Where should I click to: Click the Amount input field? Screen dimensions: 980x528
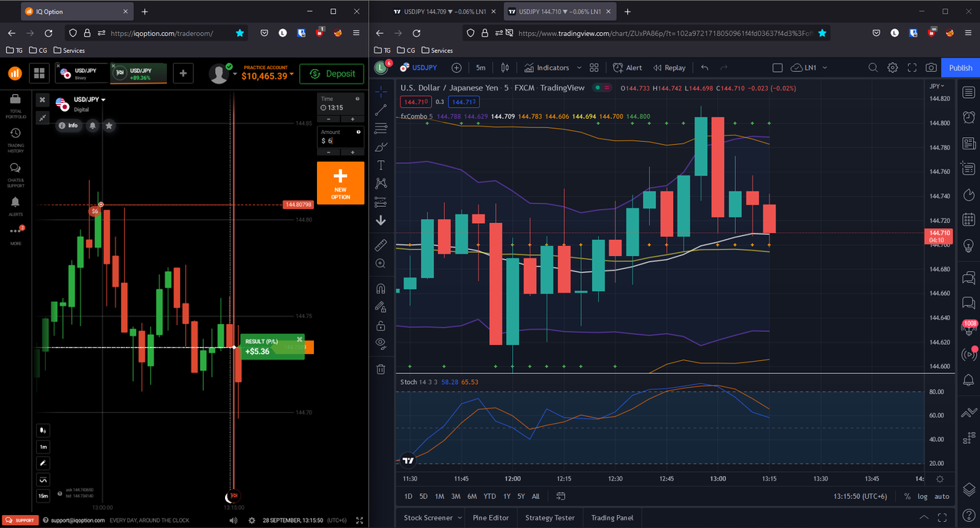pyautogui.click(x=341, y=140)
